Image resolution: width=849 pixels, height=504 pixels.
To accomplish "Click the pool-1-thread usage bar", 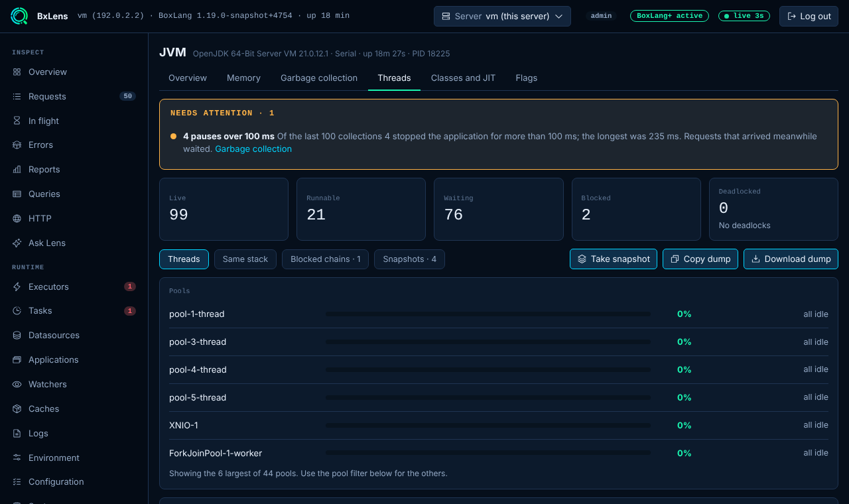I will tap(488, 314).
